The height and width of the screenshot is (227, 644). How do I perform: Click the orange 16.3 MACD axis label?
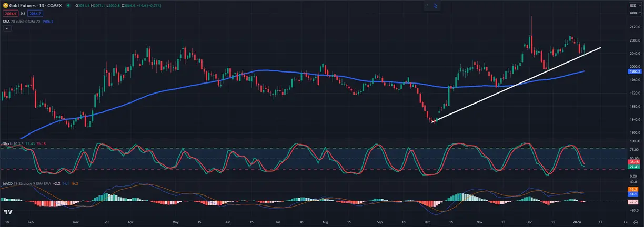pos(634,189)
